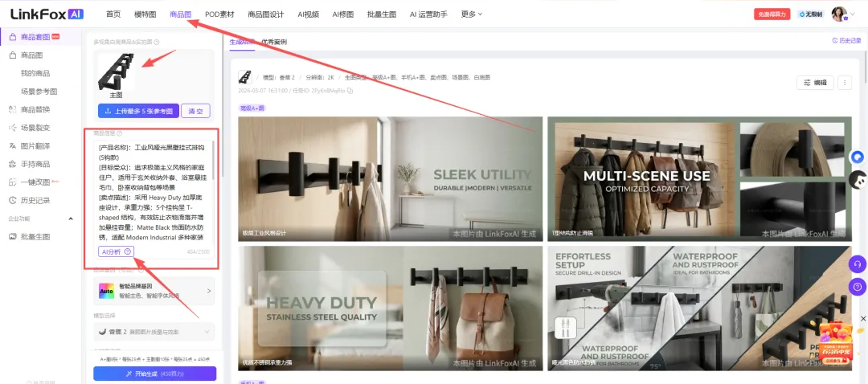Click the 开始生成 button
The height and width of the screenshot is (384, 868).
pos(154,374)
